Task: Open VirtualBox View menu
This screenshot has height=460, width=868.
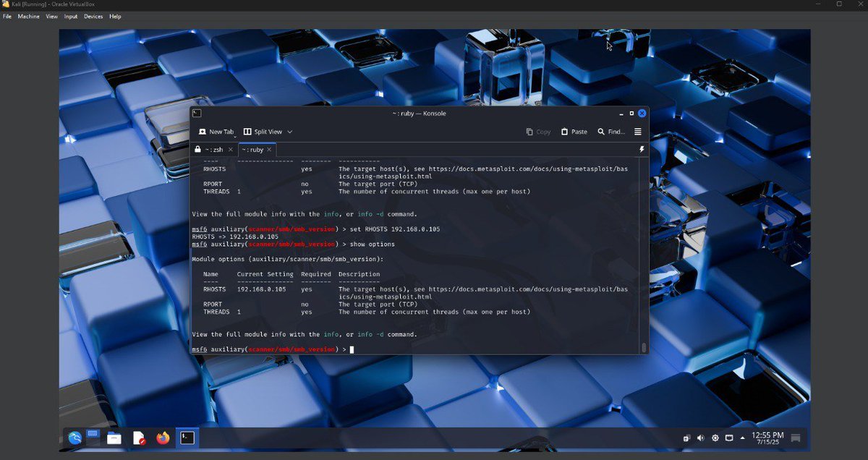Action: [x=52, y=16]
